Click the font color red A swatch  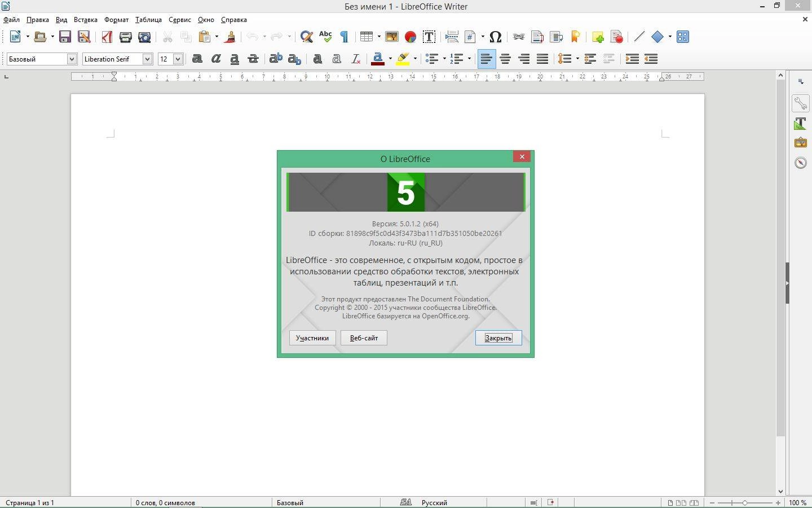point(378,59)
